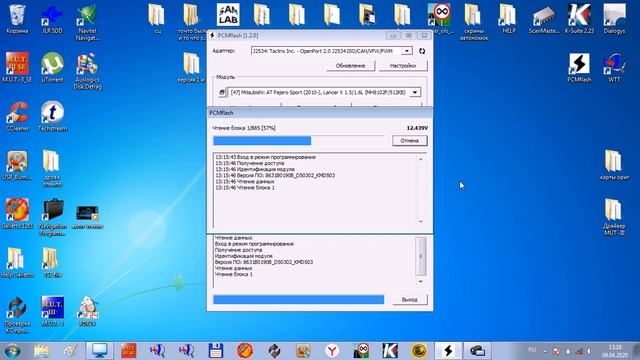Click the full progress bar beside the Выход button
This screenshot has width=640, height=360.
(299, 300)
